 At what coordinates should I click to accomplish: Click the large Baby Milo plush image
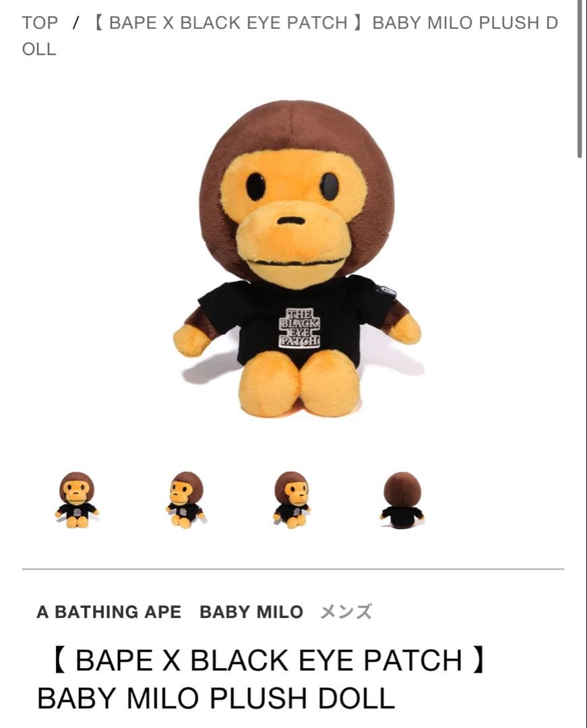pyautogui.click(x=297, y=259)
